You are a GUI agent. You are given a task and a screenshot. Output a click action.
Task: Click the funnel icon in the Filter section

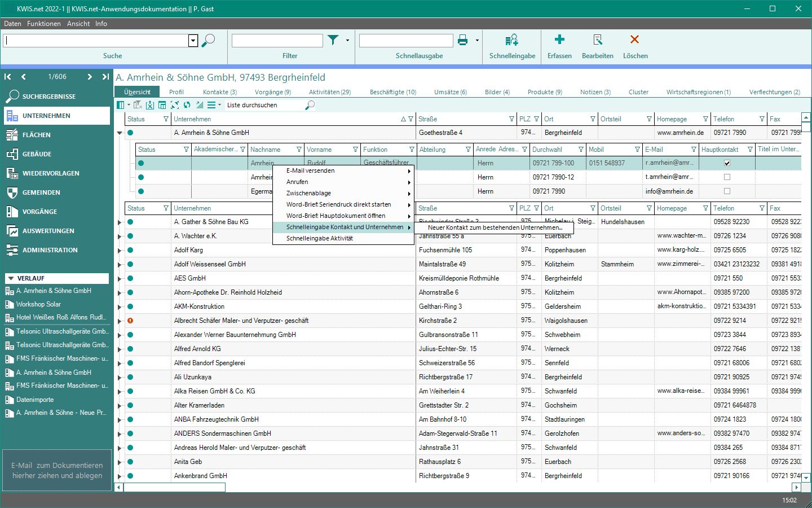pos(333,40)
